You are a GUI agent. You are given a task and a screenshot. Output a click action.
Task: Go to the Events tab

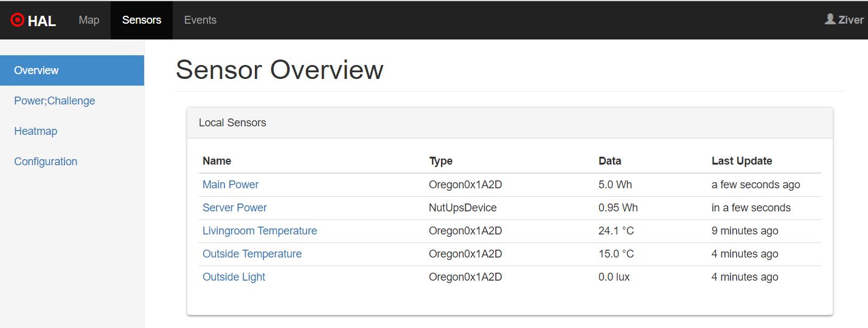pos(200,20)
